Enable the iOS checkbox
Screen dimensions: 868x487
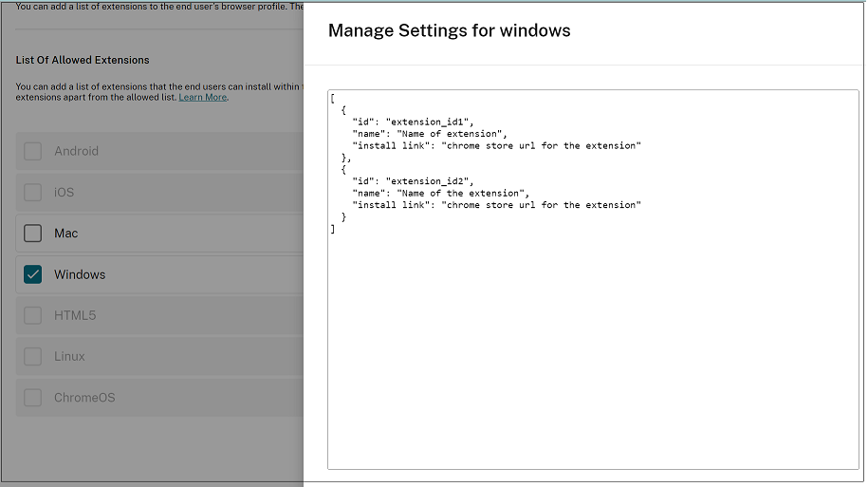coord(33,193)
